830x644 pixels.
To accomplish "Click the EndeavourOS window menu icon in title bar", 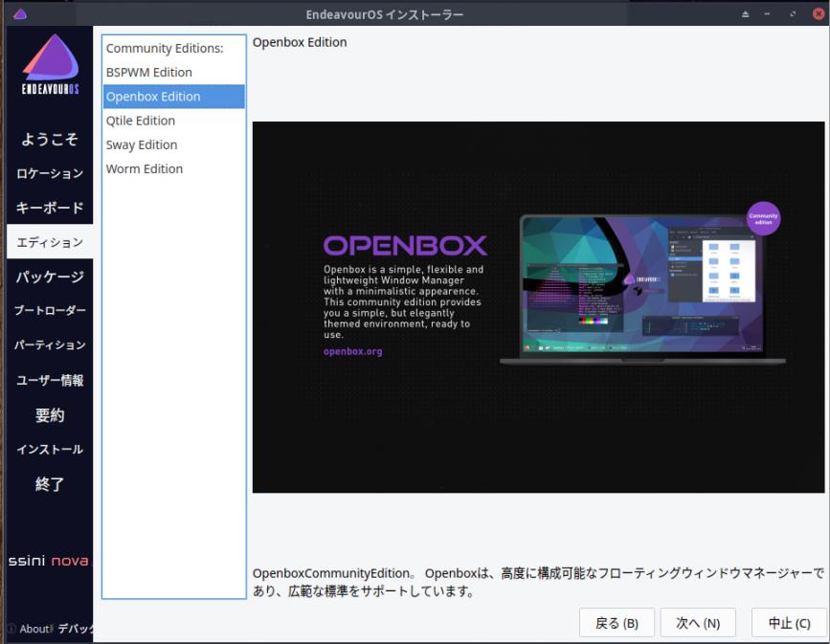I will pyautogui.click(x=20, y=13).
